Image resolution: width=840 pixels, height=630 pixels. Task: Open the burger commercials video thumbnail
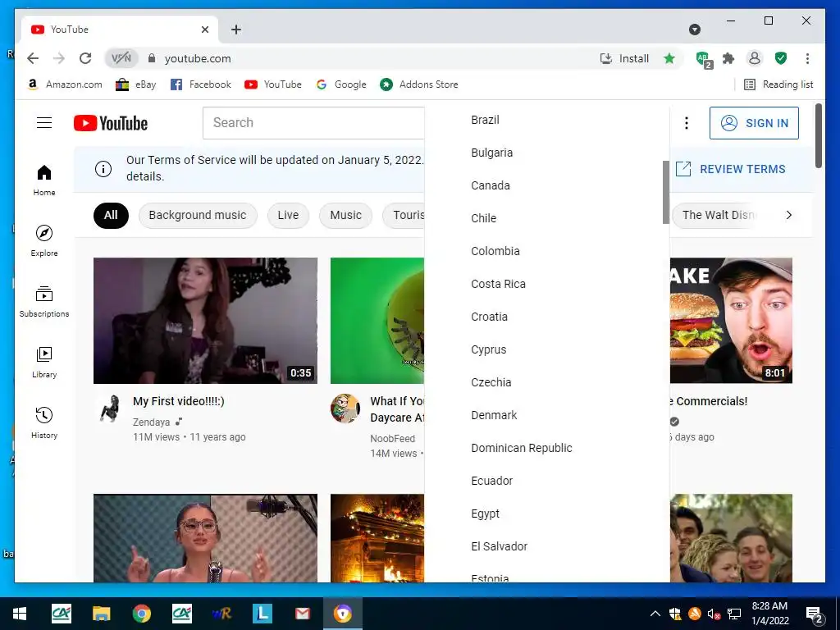[x=731, y=321]
